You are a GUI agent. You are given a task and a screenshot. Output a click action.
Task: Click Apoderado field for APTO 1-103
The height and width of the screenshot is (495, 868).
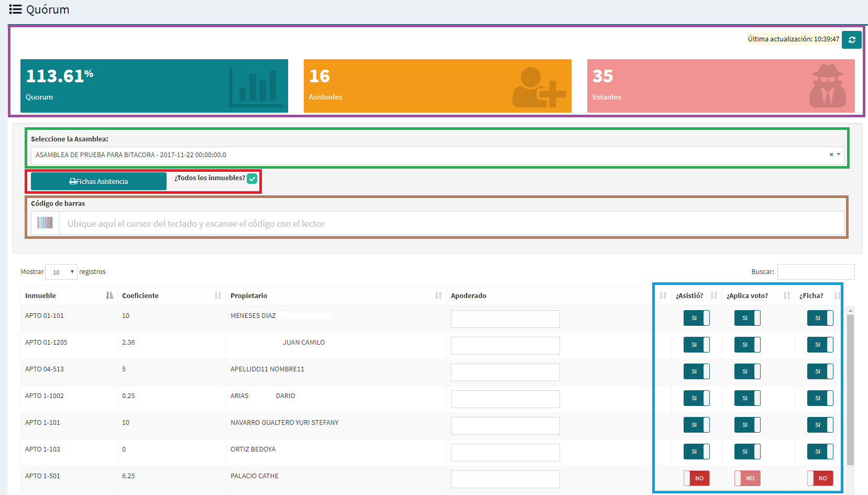(505, 453)
